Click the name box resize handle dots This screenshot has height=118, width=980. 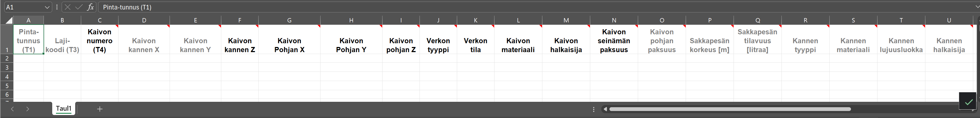(57, 7)
